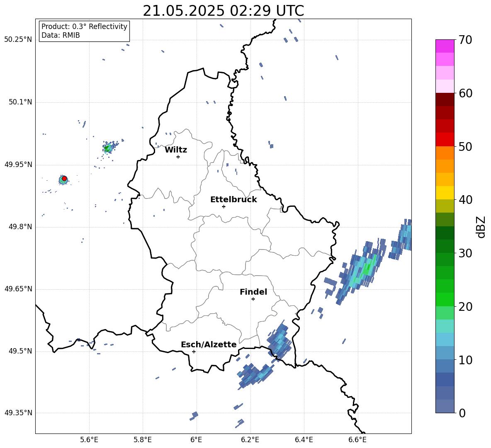Click the Findel city label
The image size is (491, 448).
click(253, 292)
